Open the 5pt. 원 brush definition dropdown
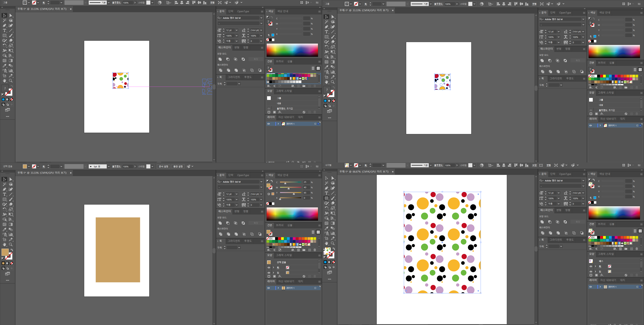644x325 pixels. (109, 166)
